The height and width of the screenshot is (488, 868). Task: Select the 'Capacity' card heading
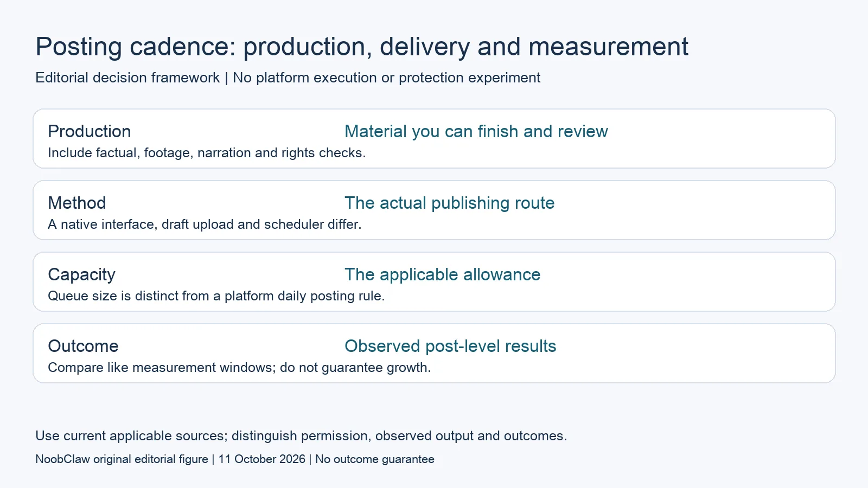pyautogui.click(x=82, y=275)
